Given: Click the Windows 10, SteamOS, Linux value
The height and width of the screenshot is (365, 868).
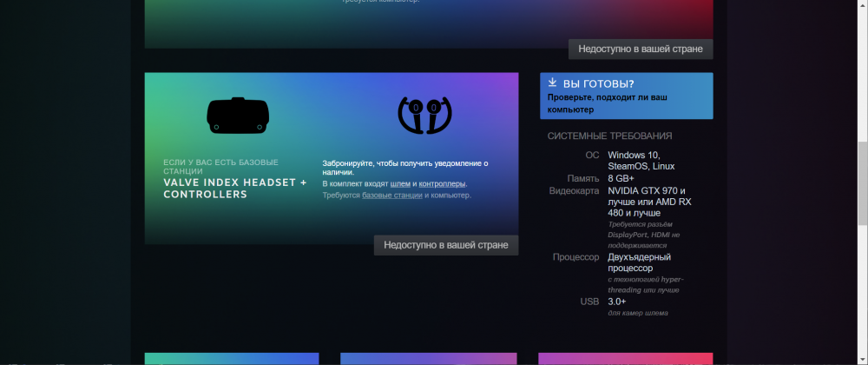Looking at the screenshot, I should (641, 161).
